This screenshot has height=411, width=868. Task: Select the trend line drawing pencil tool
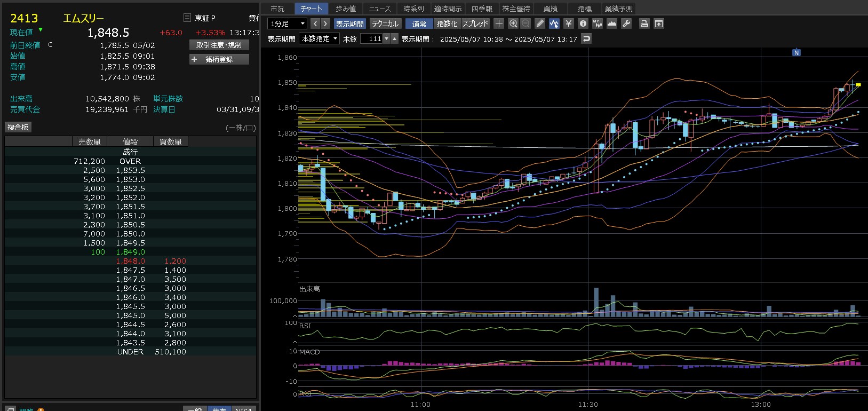tap(540, 23)
